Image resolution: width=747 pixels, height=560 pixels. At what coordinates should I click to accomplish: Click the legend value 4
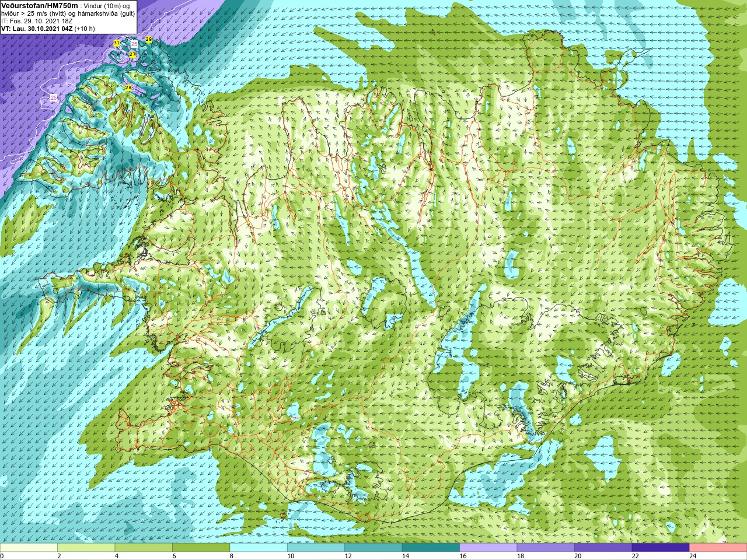117,556
